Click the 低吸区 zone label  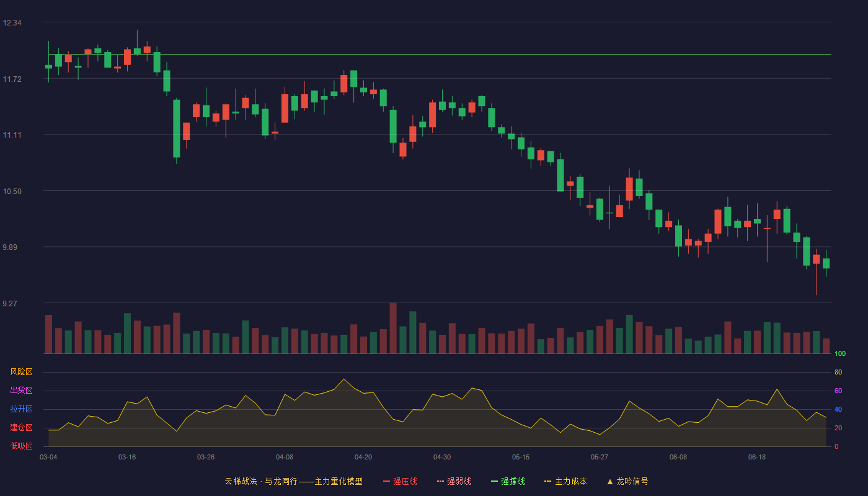(21, 446)
